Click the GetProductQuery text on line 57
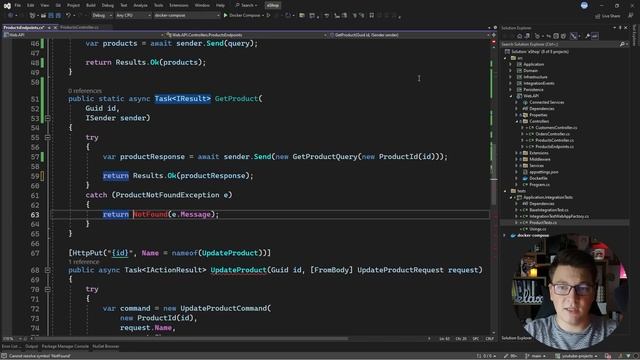The height and width of the screenshot is (360, 640). 325,157
